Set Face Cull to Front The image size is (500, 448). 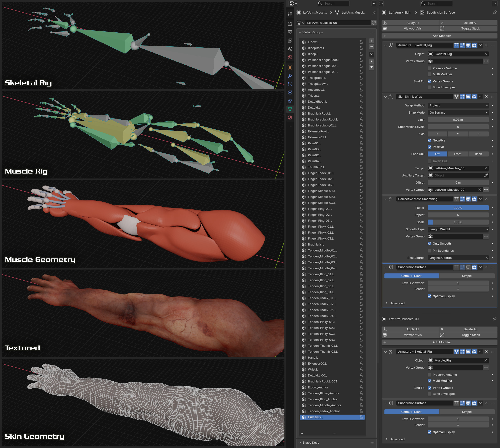point(457,154)
